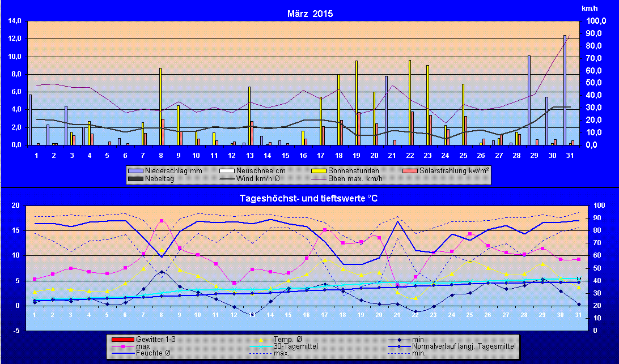Click the km/h axis unit label

pos(589,8)
